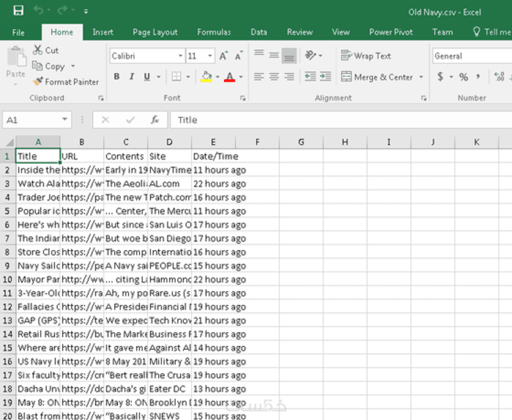Switch to the Data tab
Screen dimensions: 512x420
point(259,32)
